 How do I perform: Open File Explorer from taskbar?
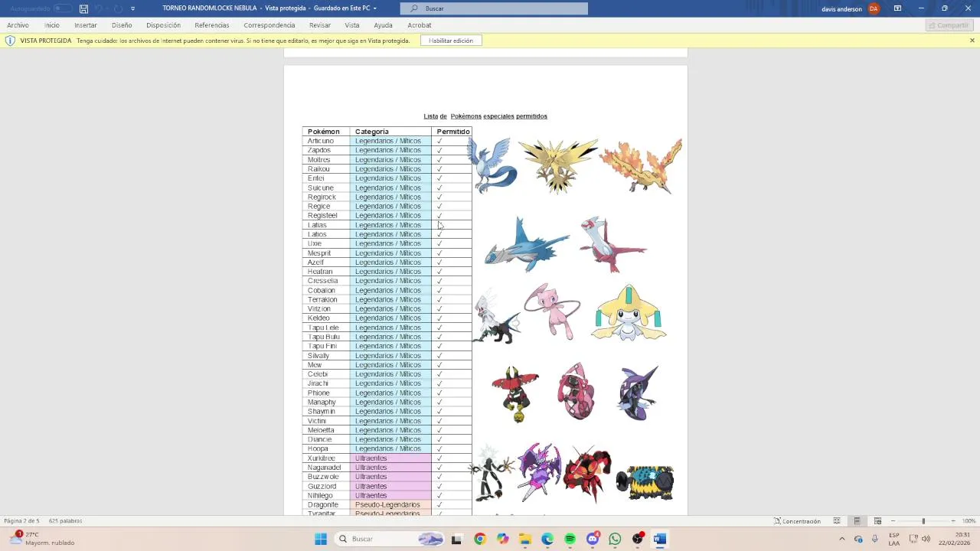(x=524, y=539)
